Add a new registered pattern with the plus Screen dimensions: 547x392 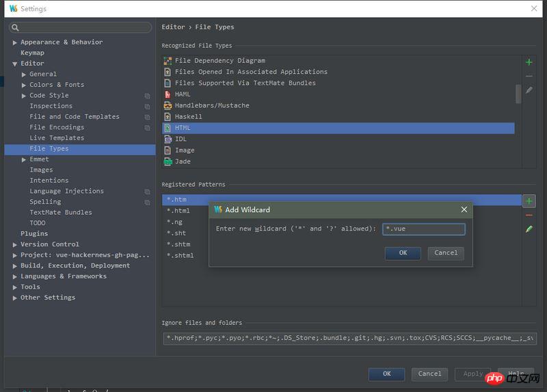529,201
